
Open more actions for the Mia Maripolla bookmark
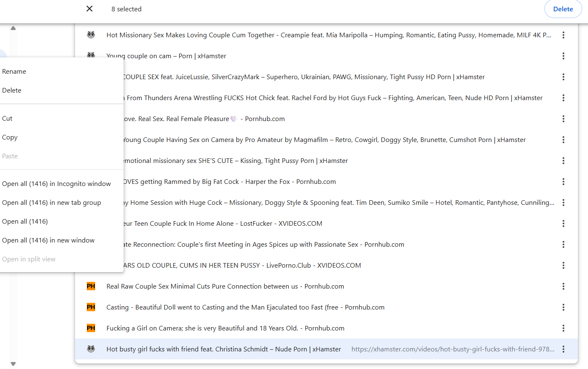(563, 35)
